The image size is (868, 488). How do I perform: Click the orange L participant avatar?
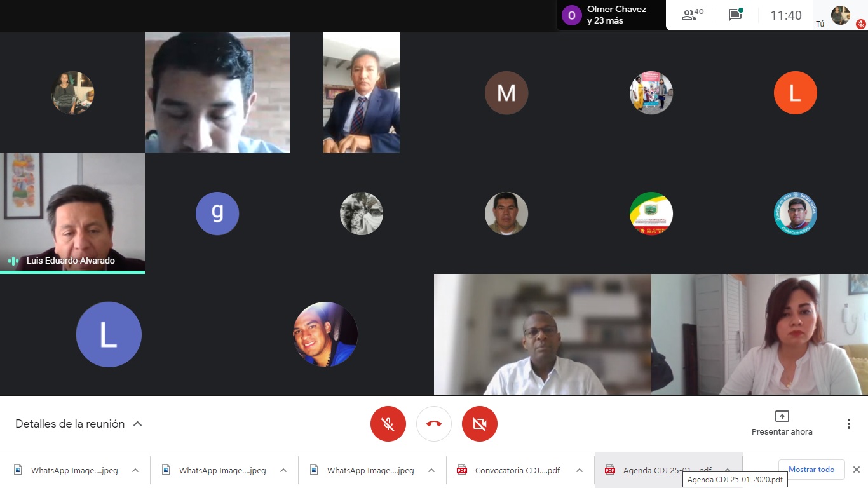795,93
